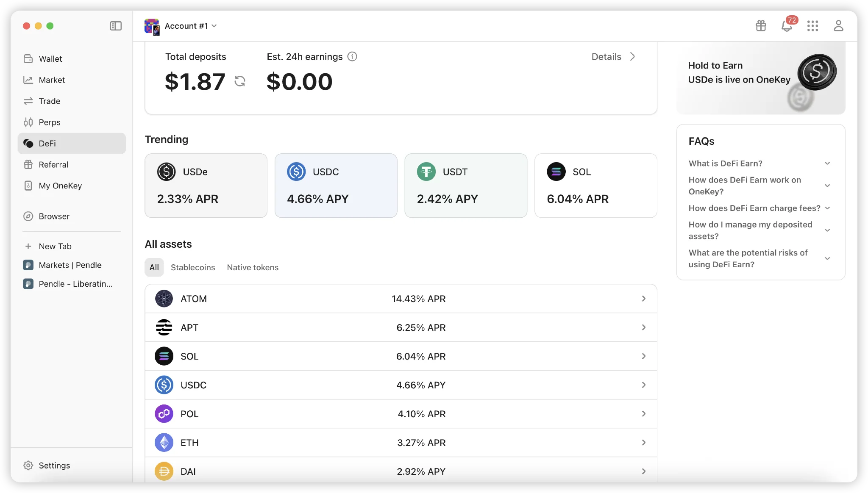The width and height of the screenshot is (868, 493).
Task: Switch to the Stablecoins filter tab
Action: (x=193, y=267)
